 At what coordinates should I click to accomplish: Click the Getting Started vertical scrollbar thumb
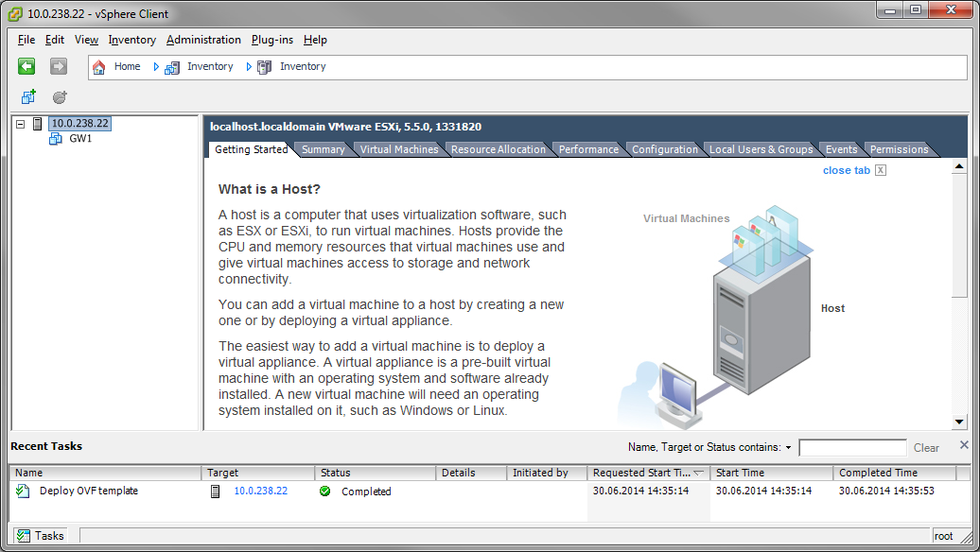pos(959,235)
